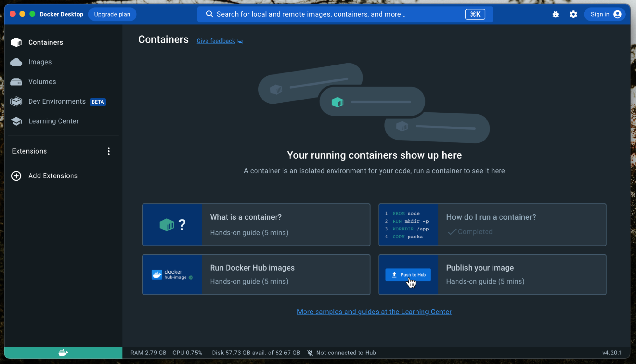The height and width of the screenshot is (364, 636).
Task: Click the Dev Environments sidebar icon
Action: (16, 101)
